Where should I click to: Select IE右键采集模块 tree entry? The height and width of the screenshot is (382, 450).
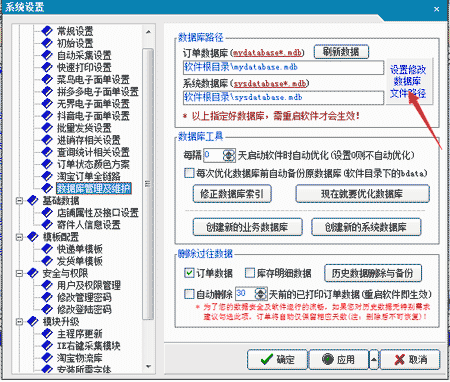[x=89, y=346]
